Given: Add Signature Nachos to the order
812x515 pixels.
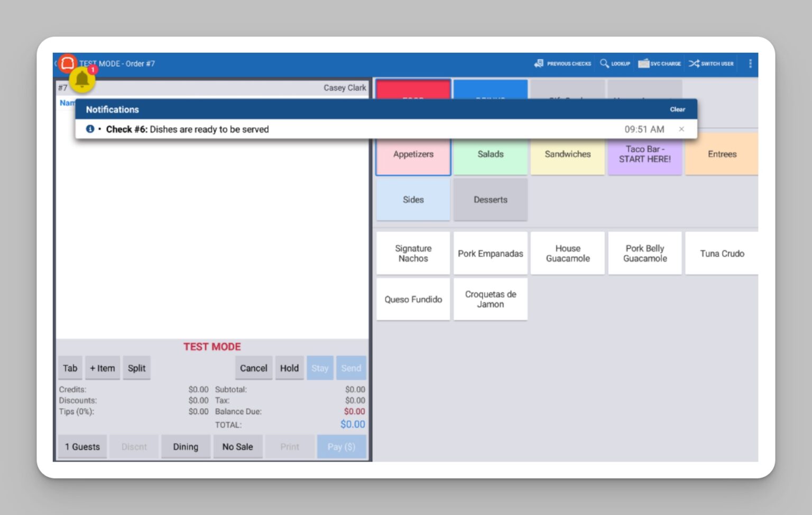Looking at the screenshot, I should [413, 254].
